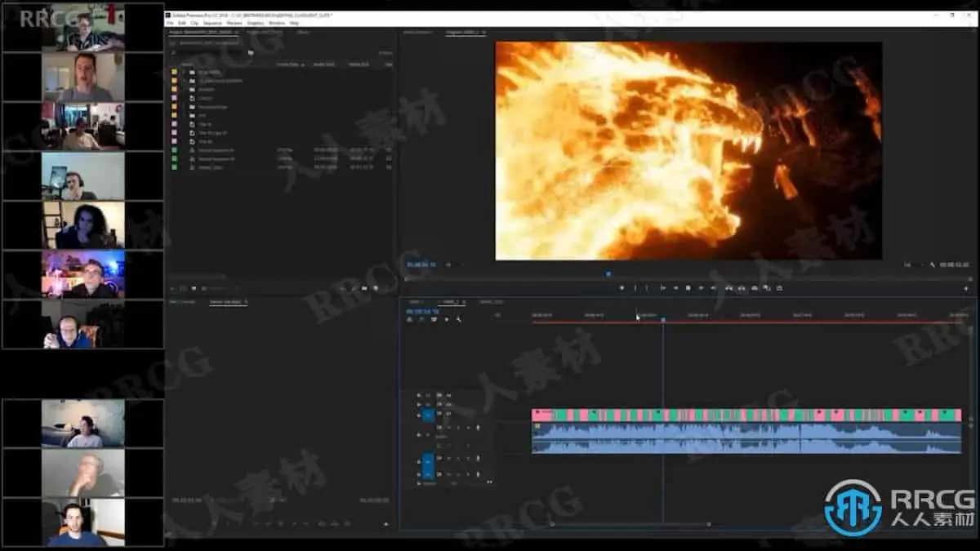Switch to the Source monitor tab
The height and width of the screenshot is (551, 980).
point(416,32)
